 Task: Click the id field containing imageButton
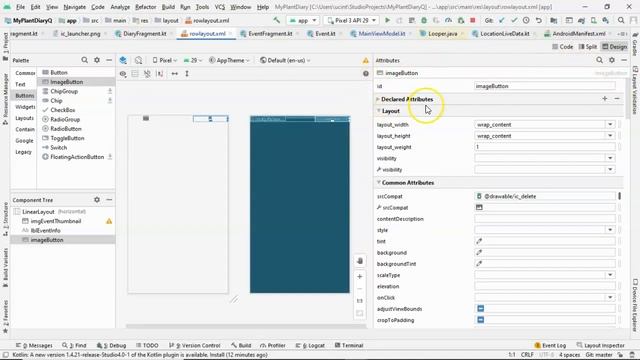[544, 86]
